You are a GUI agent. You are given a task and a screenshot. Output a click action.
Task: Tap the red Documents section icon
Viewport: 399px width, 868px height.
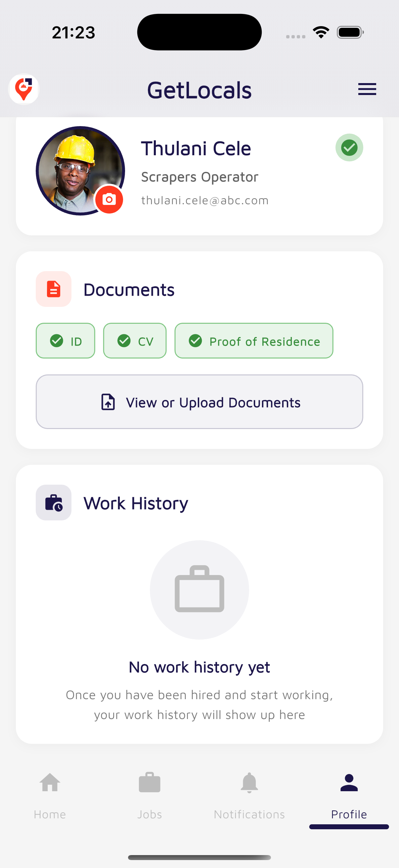(x=54, y=289)
